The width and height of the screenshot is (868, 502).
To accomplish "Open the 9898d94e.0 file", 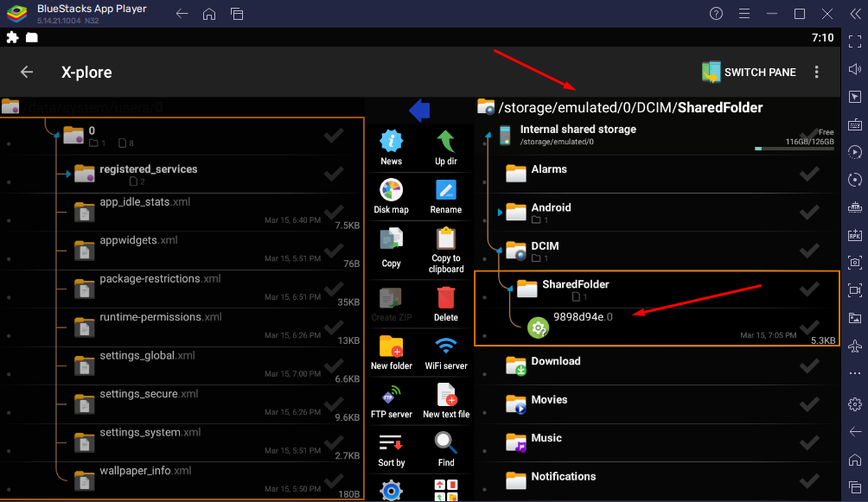I will [657, 327].
